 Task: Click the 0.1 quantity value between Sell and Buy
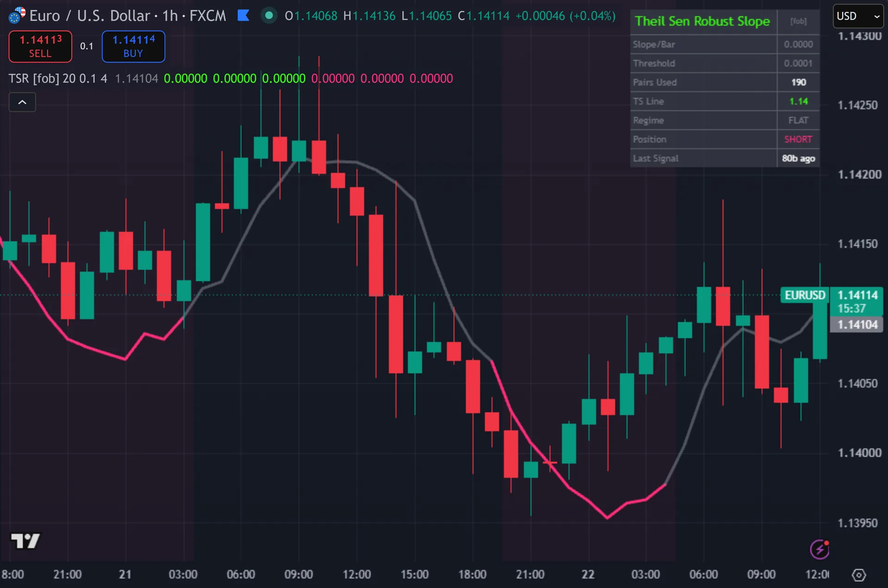86,46
